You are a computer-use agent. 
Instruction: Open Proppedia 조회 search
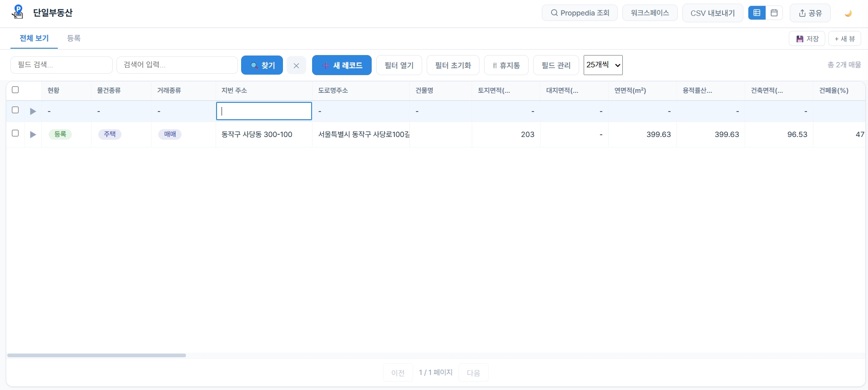[x=580, y=13]
